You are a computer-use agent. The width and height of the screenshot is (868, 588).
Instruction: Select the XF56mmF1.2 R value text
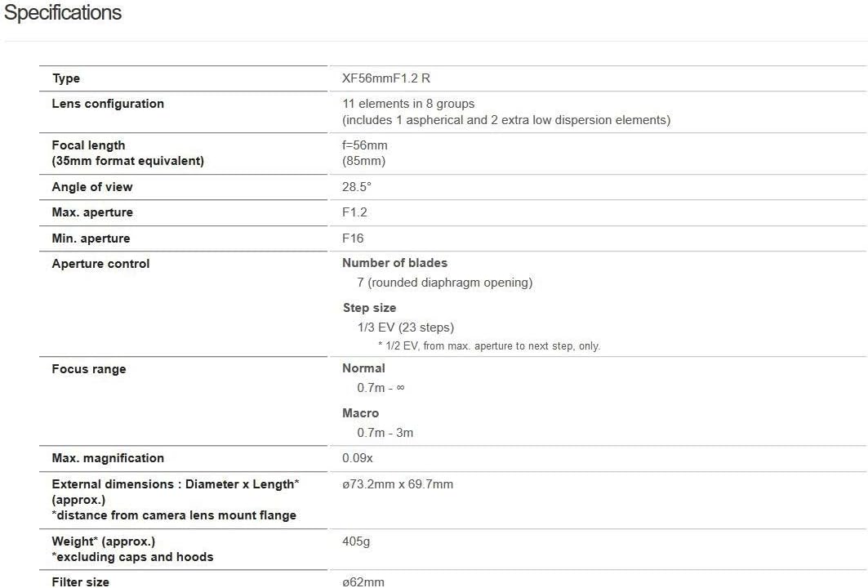pyautogui.click(x=386, y=78)
